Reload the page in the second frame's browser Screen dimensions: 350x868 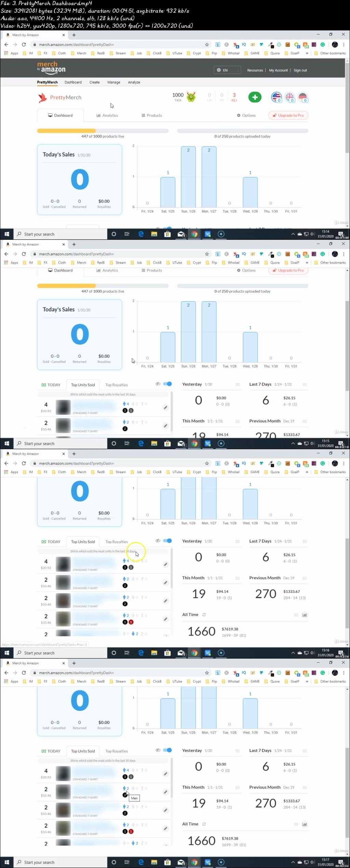[24, 254]
